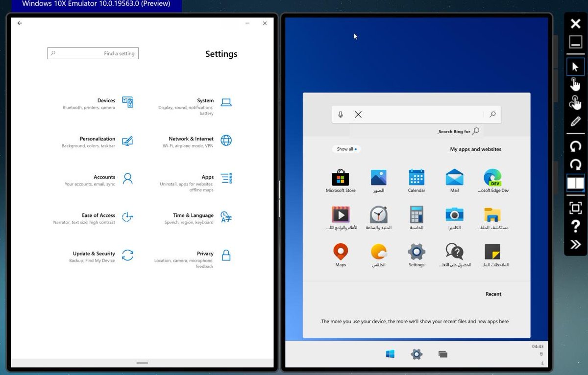Open the Camera app icon

(x=454, y=218)
